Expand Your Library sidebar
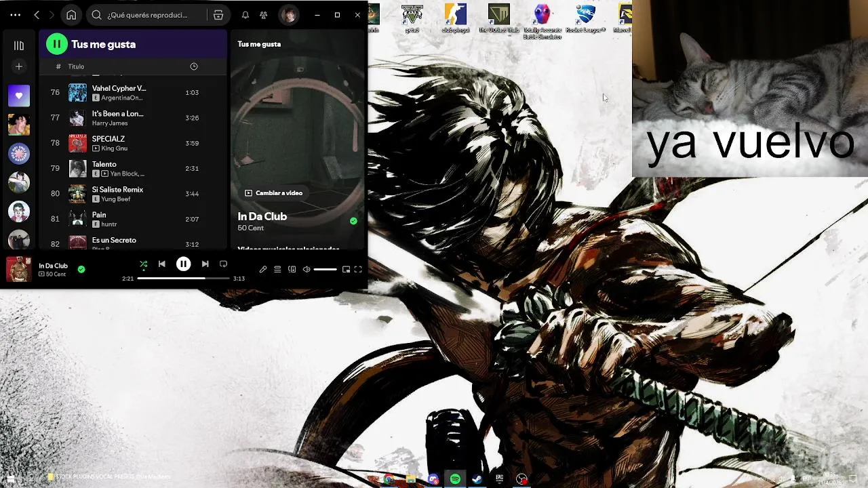Image resolution: width=868 pixels, height=488 pixels. click(x=19, y=45)
